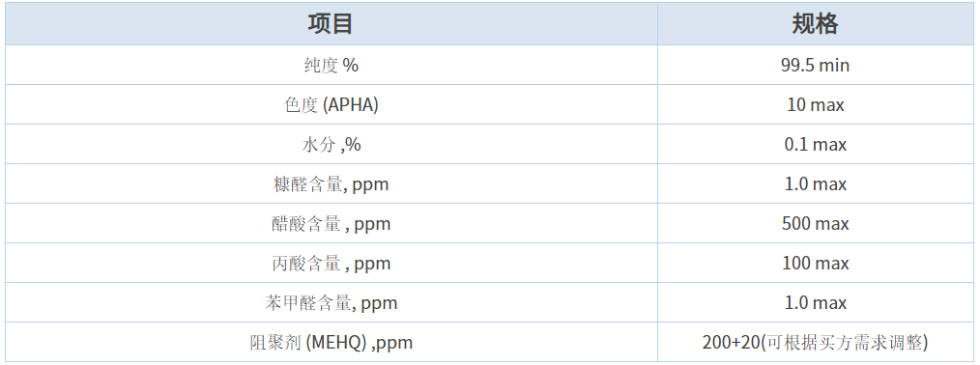Click the 阻聚剂 (MEHQ) ,ppm cell

(331, 342)
